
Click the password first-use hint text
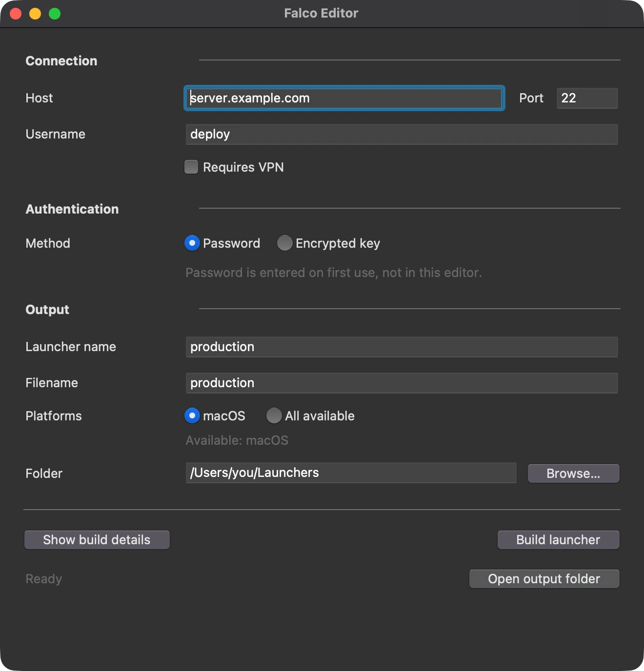(x=334, y=273)
